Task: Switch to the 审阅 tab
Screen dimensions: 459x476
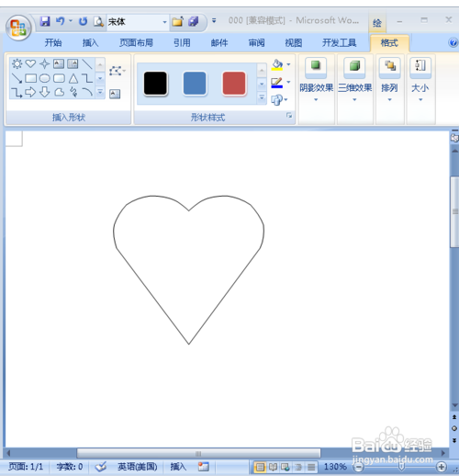Action: click(x=256, y=42)
